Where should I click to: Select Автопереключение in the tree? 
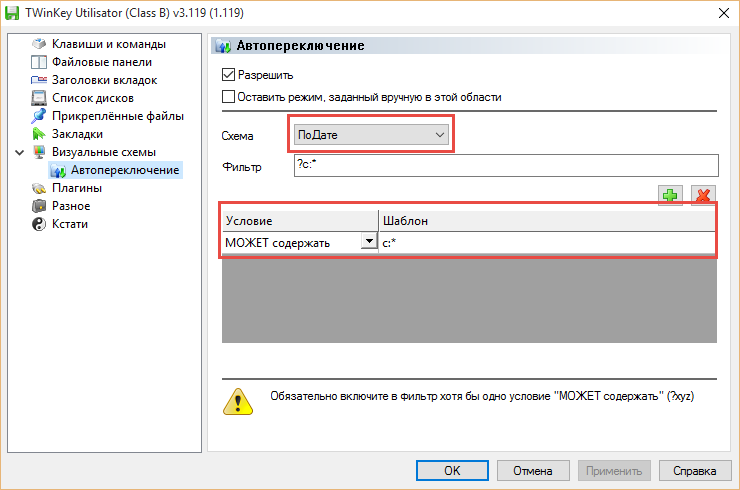click(125, 170)
